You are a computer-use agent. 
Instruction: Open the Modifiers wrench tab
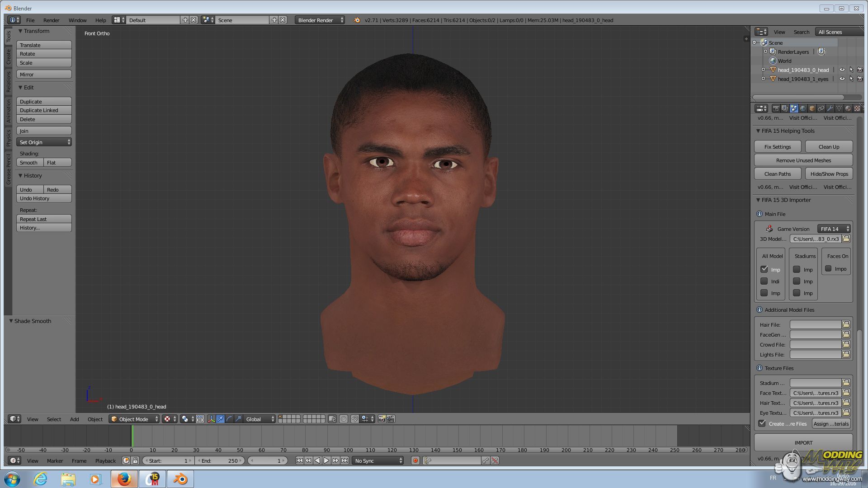(x=830, y=108)
